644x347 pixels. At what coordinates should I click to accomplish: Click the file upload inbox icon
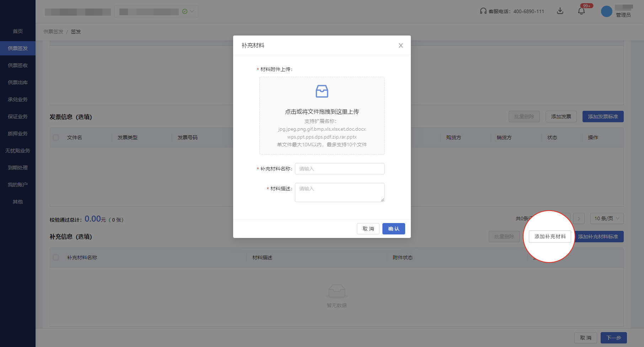click(322, 92)
